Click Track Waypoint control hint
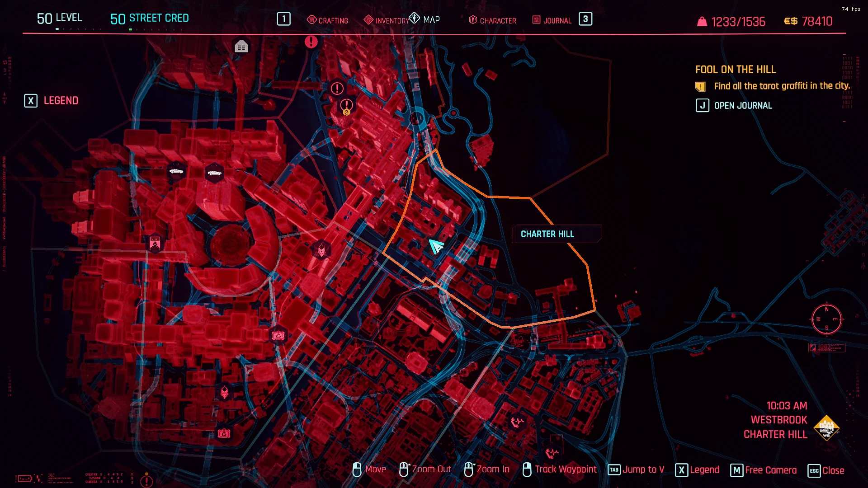 click(559, 469)
